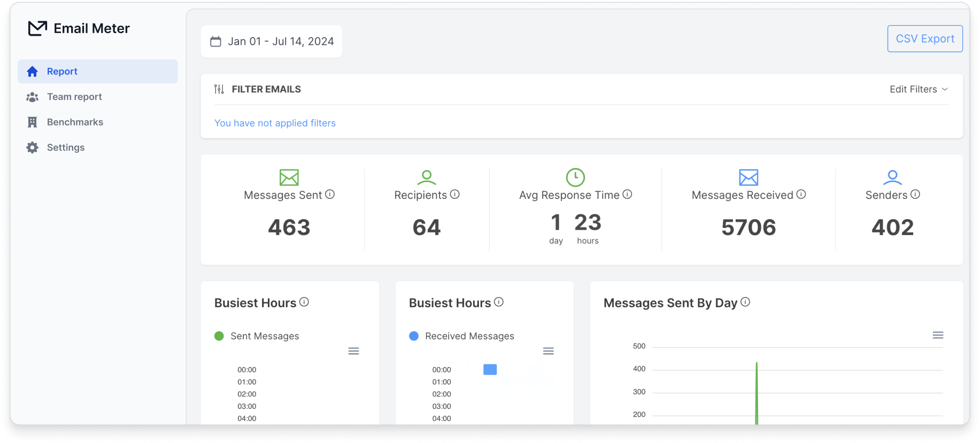980x443 pixels.
Task: Click the 23 hours response time value
Action: (588, 222)
